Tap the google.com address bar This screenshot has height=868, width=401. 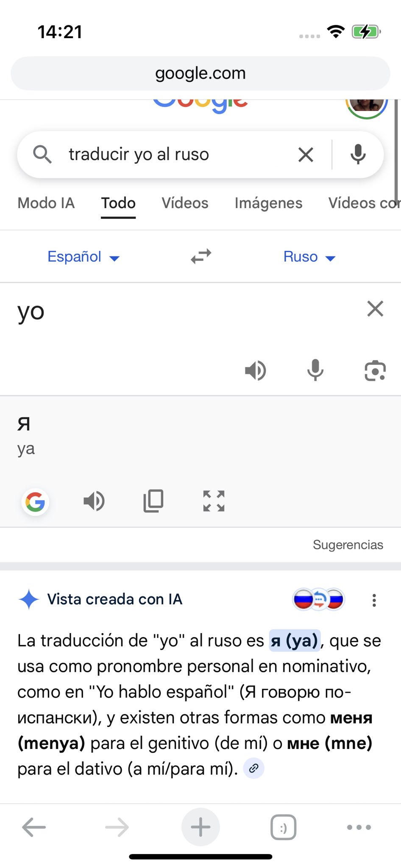[200, 73]
